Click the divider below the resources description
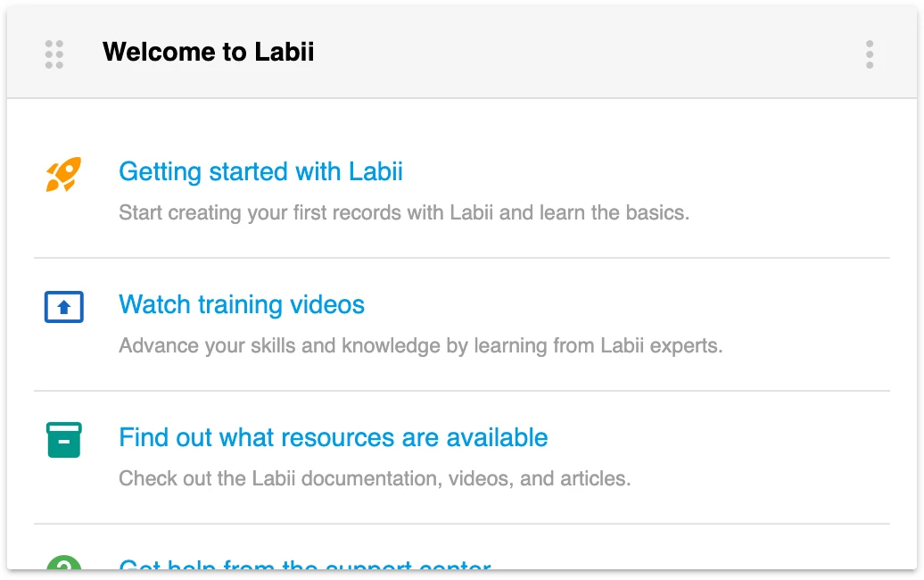924x580 pixels. tap(462, 524)
